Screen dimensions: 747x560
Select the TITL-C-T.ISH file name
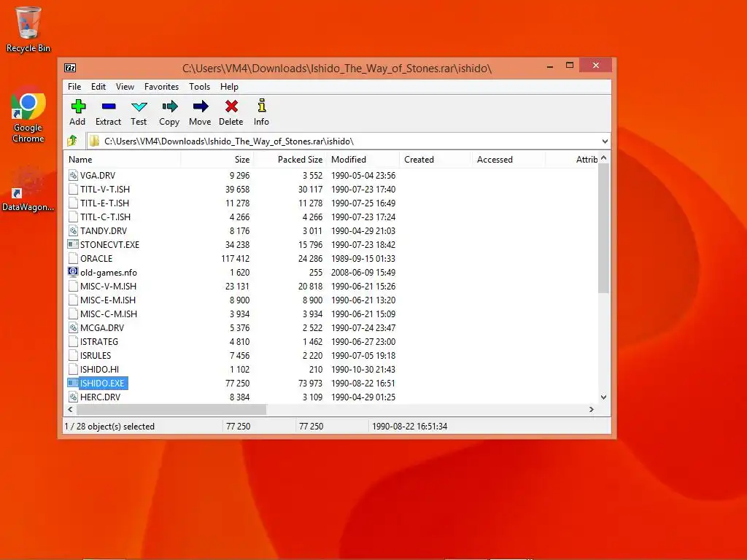105,217
